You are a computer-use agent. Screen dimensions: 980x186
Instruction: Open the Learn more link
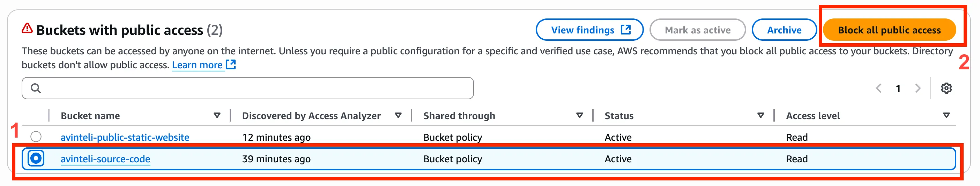pyautogui.click(x=197, y=65)
